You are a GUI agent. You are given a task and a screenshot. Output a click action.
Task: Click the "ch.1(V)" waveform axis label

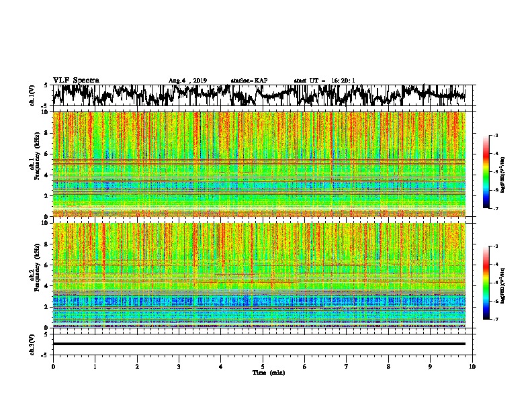coord(32,95)
